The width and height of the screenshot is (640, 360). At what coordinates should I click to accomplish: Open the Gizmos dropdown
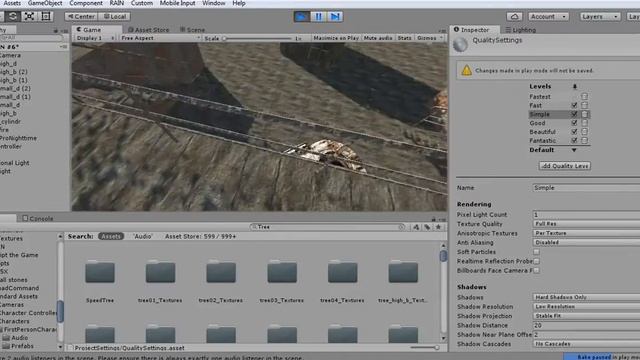430,38
